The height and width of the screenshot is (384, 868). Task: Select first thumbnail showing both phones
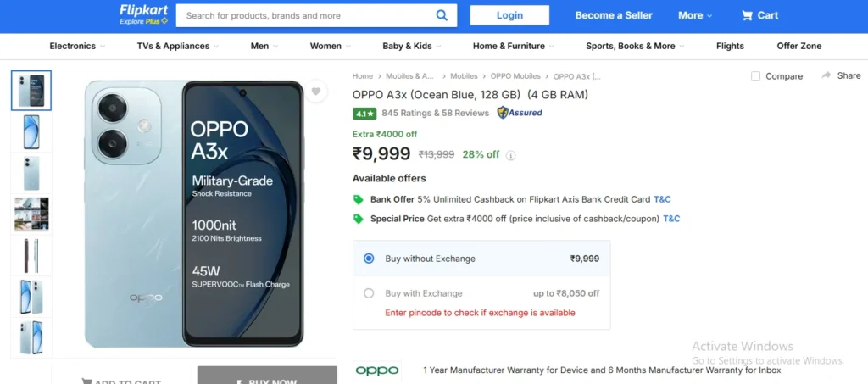[x=31, y=90]
